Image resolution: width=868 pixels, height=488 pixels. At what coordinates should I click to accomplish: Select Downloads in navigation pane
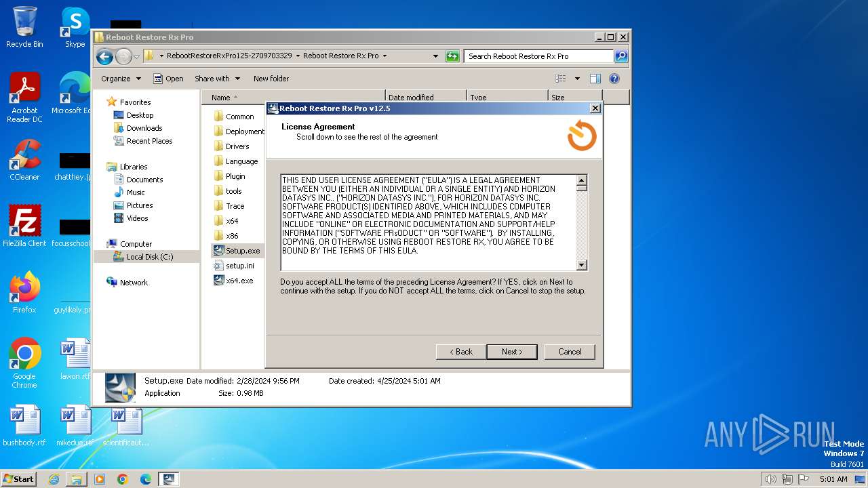[138, 128]
